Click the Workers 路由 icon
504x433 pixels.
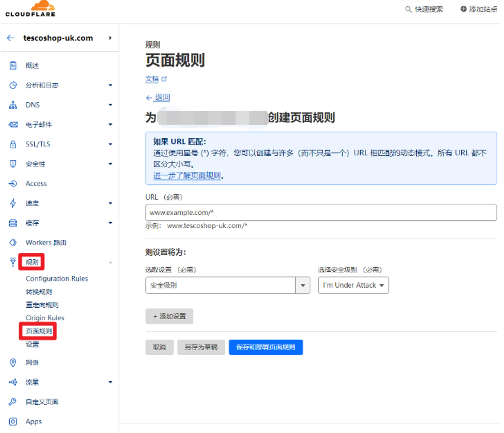pos(13,243)
